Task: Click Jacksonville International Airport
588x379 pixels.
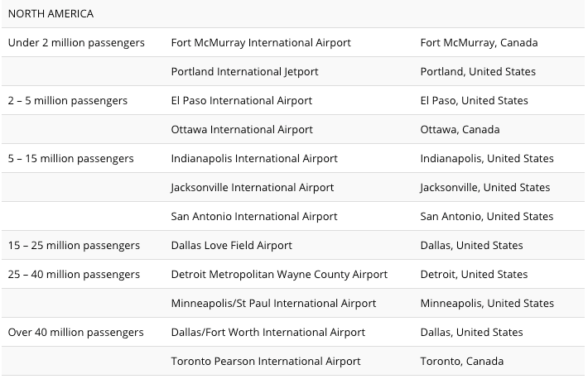Action: click(x=253, y=188)
